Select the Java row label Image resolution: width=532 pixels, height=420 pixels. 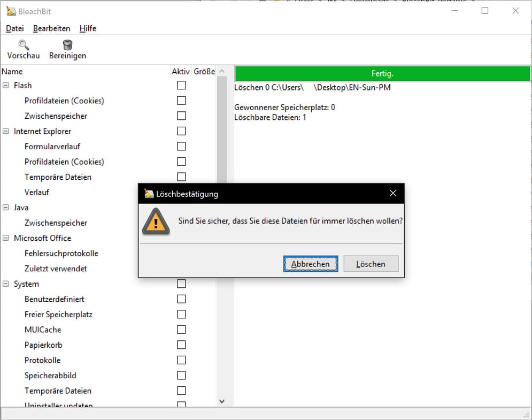(21, 208)
